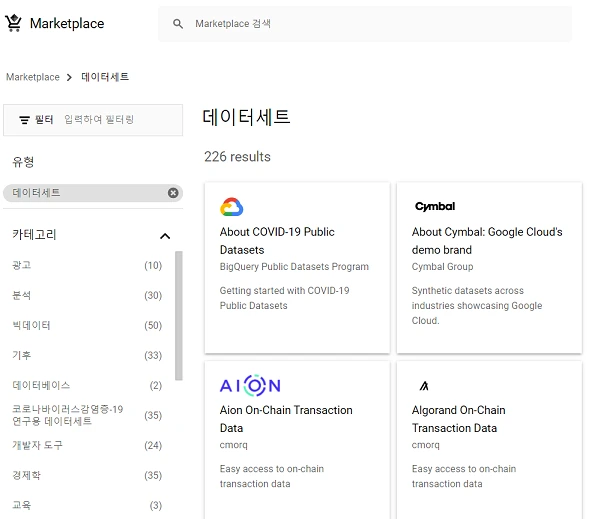Click the Marketplace shopping cart icon

tap(13, 23)
